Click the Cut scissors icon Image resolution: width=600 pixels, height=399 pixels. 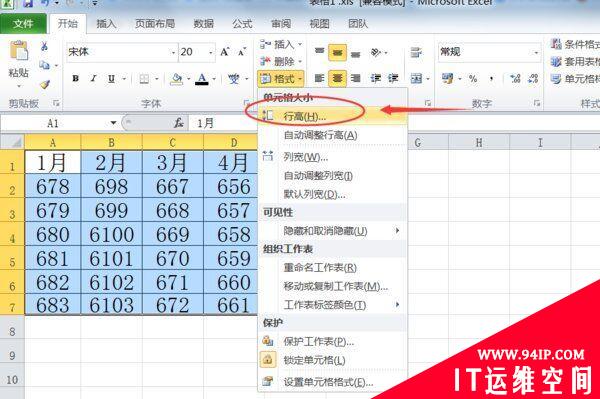[44, 46]
